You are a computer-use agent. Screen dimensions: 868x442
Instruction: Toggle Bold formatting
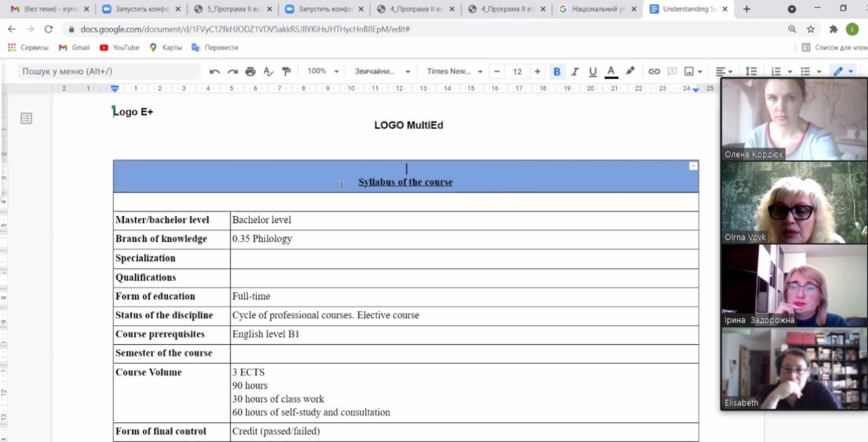[x=557, y=72]
